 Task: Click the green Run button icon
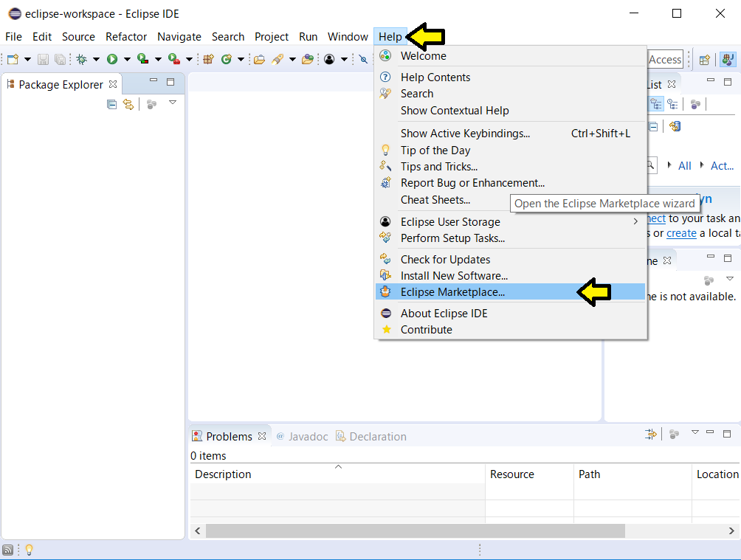[x=112, y=59]
